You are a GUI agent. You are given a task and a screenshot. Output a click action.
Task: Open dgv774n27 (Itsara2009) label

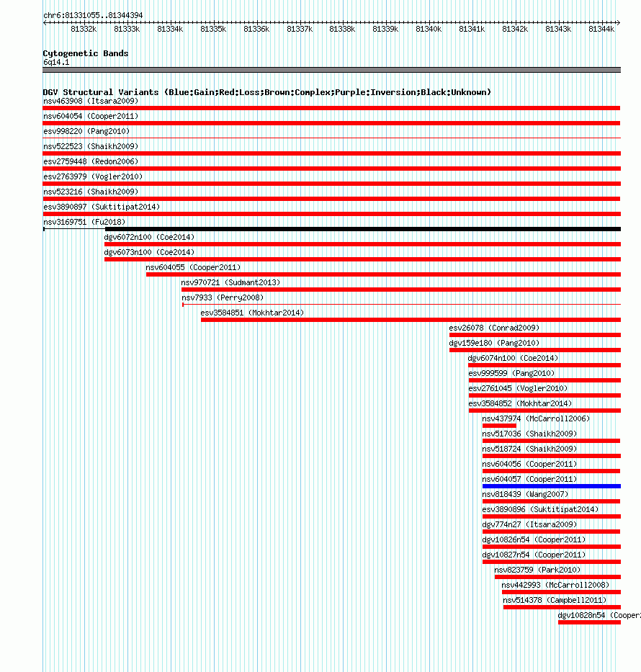529,524
